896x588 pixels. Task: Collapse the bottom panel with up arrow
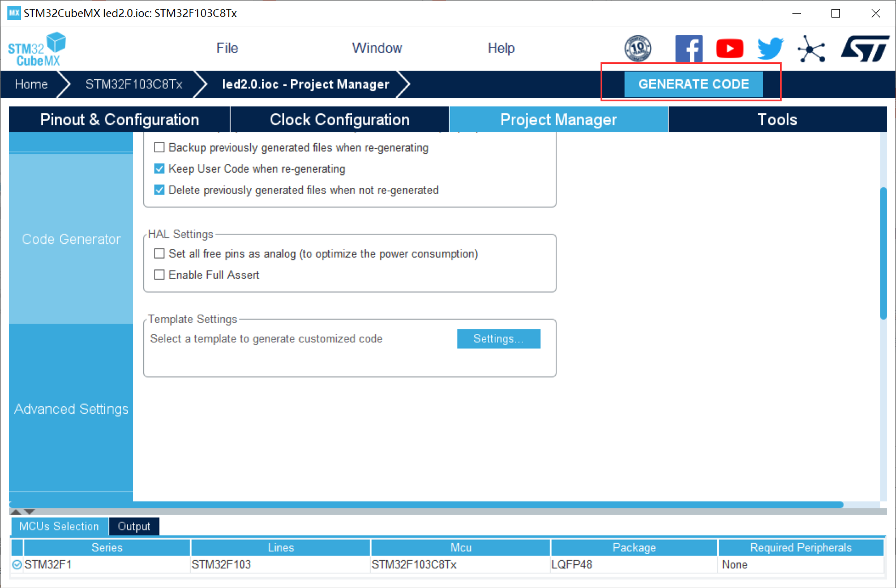[16, 512]
